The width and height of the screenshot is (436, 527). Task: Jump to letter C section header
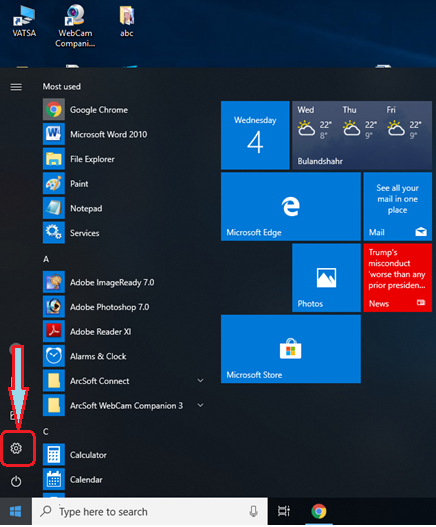point(46,432)
